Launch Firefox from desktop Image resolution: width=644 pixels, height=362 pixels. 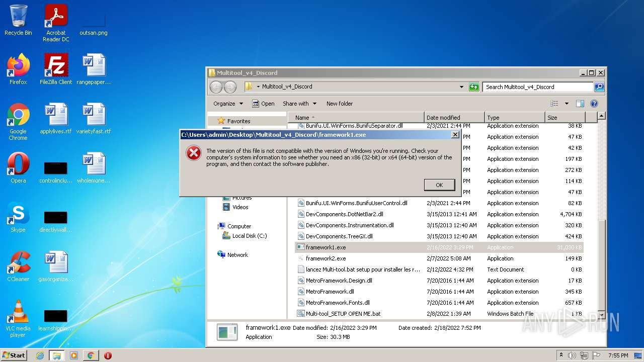click(x=18, y=69)
